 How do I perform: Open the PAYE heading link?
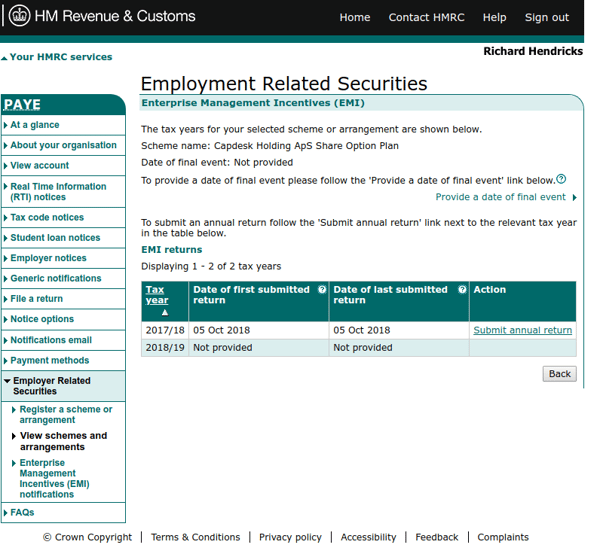(x=22, y=104)
